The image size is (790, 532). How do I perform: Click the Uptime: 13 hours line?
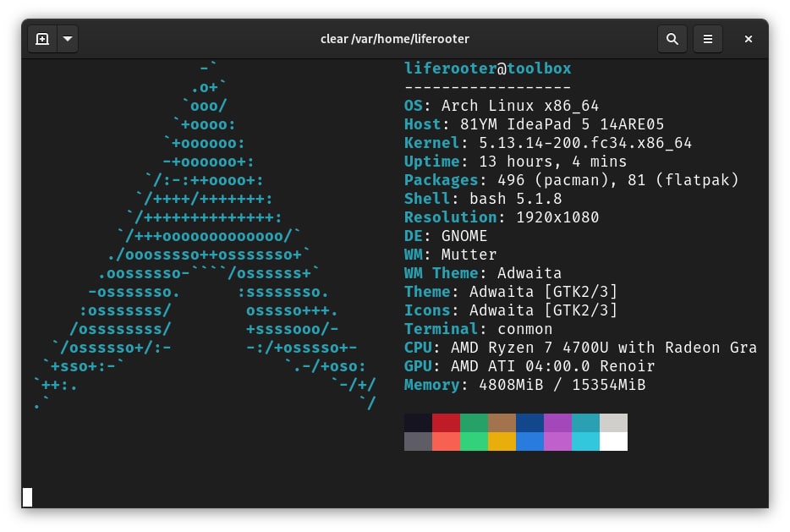(x=515, y=162)
